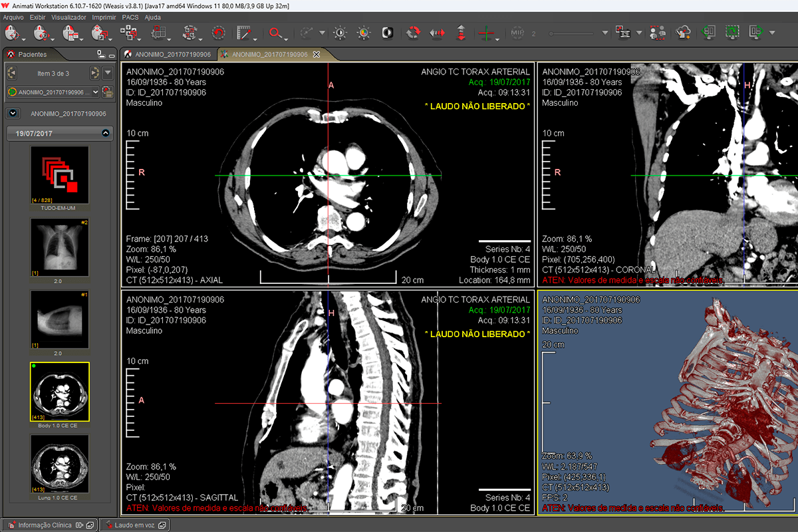Select the Body 1.0 CE CE series thumbnail
The image size is (798, 532).
click(x=59, y=392)
